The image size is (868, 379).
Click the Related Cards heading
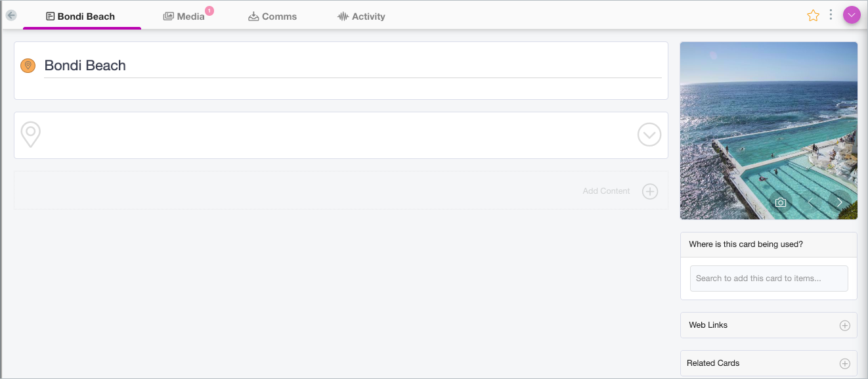point(713,363)
